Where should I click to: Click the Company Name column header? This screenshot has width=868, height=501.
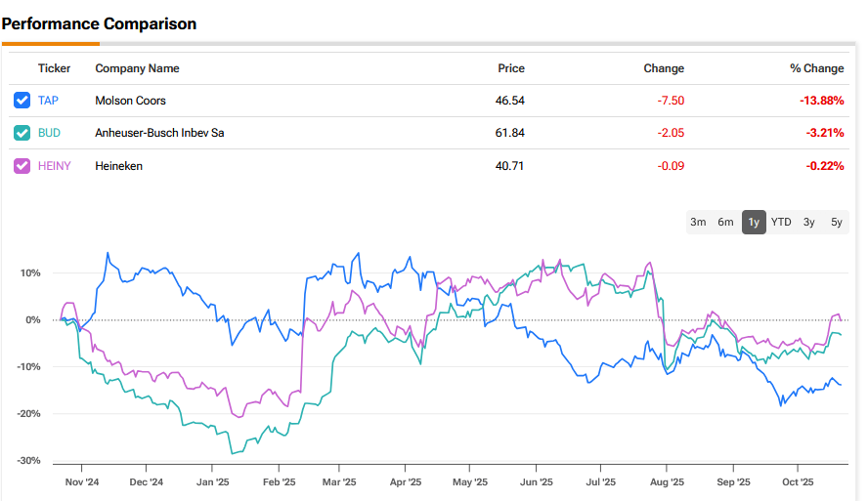pos(137,68)
